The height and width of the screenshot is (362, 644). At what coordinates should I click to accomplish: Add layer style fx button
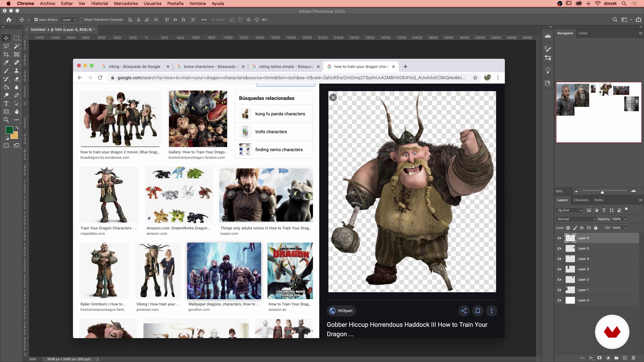coord(591,358)
